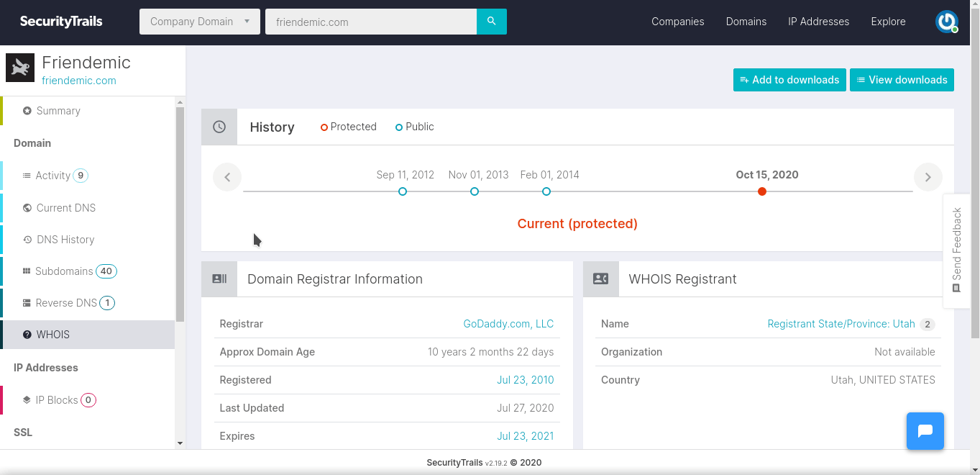Viewport: 980px width, 475px height.
Task: Go to previous history timeline page
Action: [227, 177]
